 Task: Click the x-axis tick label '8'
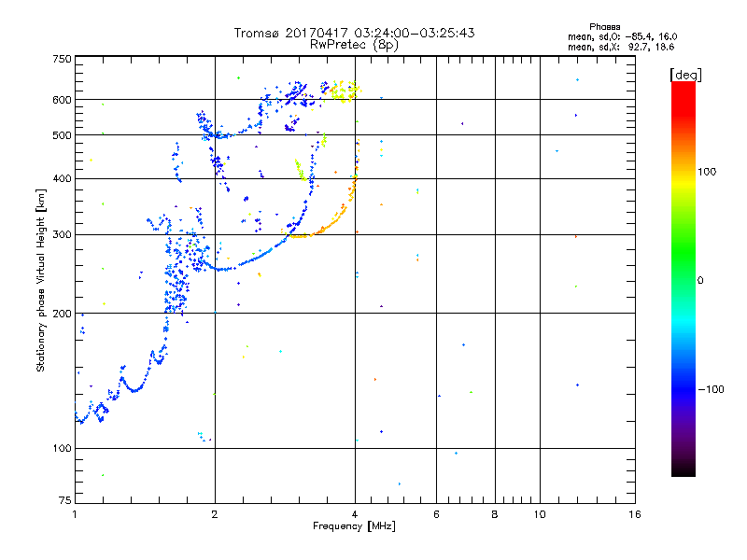coord(495,514)
